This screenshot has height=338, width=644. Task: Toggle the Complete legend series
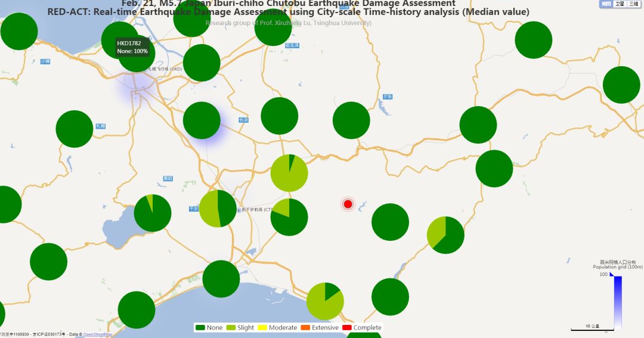click(361, 328)
